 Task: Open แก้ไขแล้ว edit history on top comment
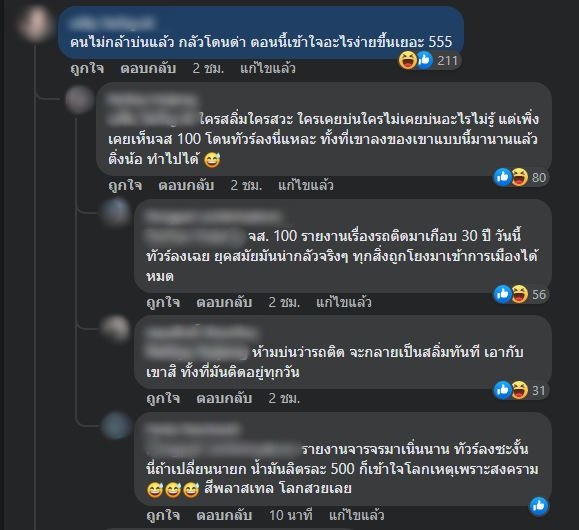(x=268, y=69)
